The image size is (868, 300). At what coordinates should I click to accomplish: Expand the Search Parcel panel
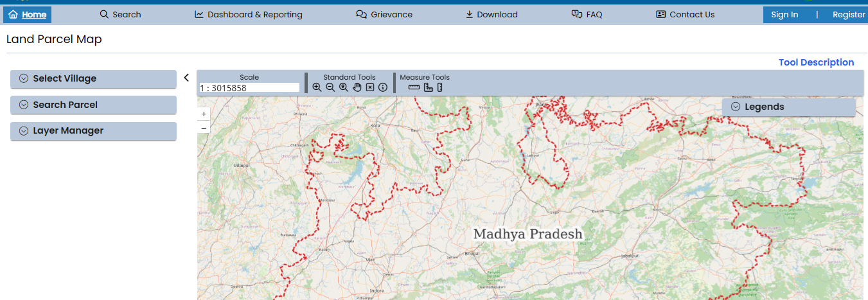pos(93,105)
